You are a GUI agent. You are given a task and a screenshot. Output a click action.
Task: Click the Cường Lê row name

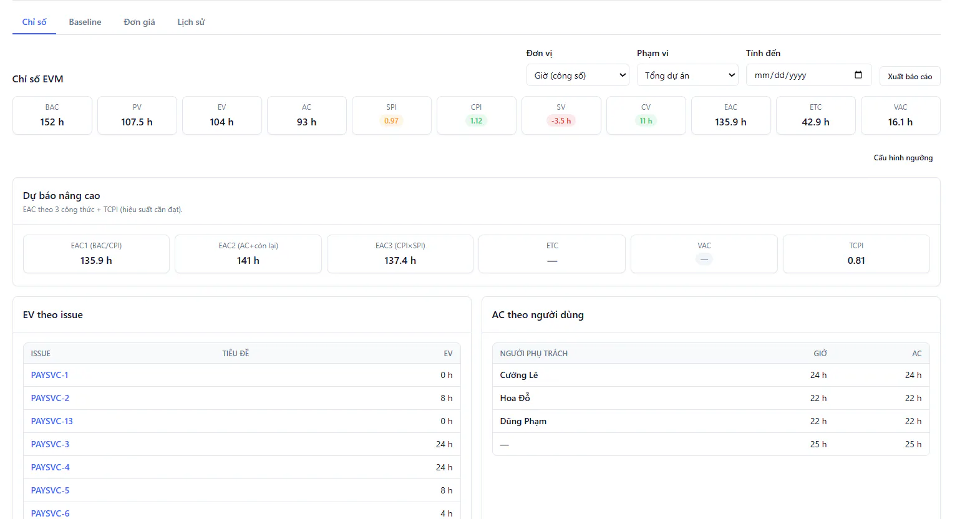[519, 375]
